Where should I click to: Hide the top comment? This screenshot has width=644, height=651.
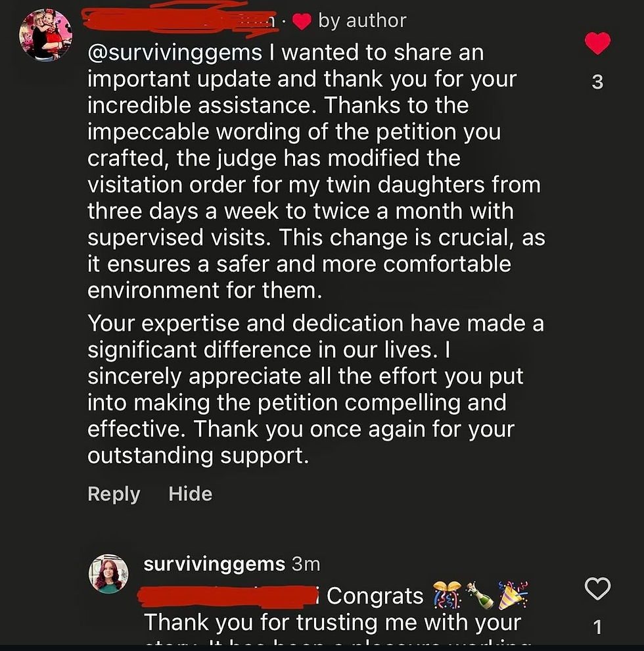[190, 494]
